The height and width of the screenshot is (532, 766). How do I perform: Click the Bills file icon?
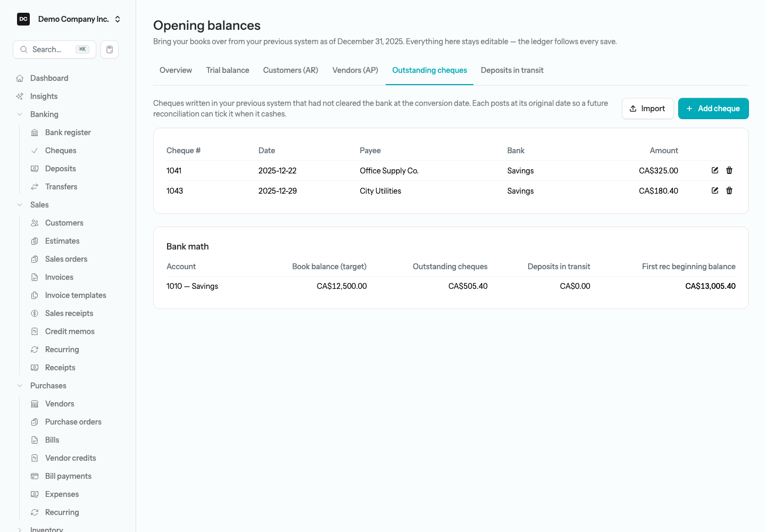pos(35,440)
